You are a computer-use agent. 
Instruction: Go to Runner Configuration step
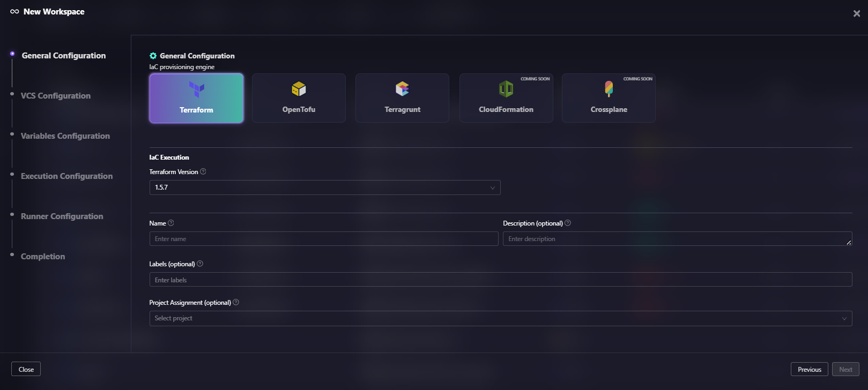pyautogui.click(x=62, y=216)
